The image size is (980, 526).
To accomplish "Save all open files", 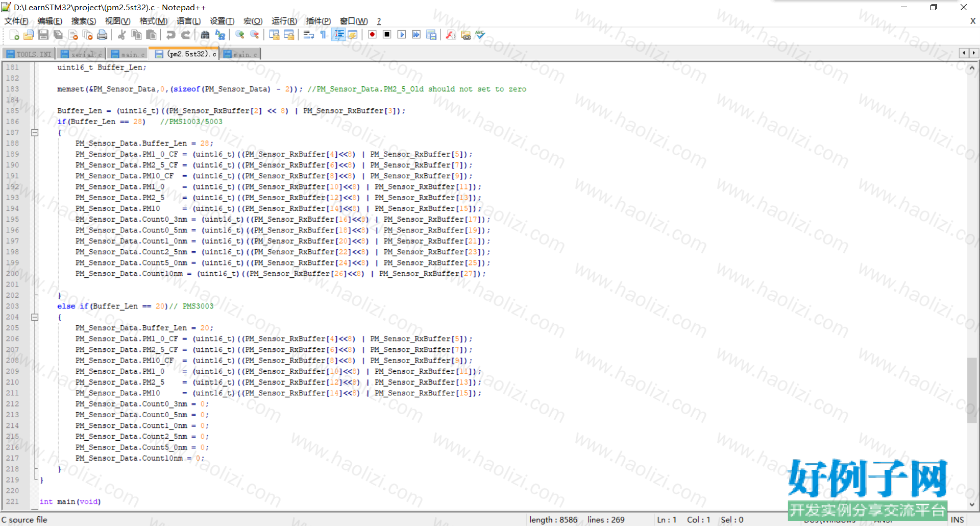I will coord(58,35).
